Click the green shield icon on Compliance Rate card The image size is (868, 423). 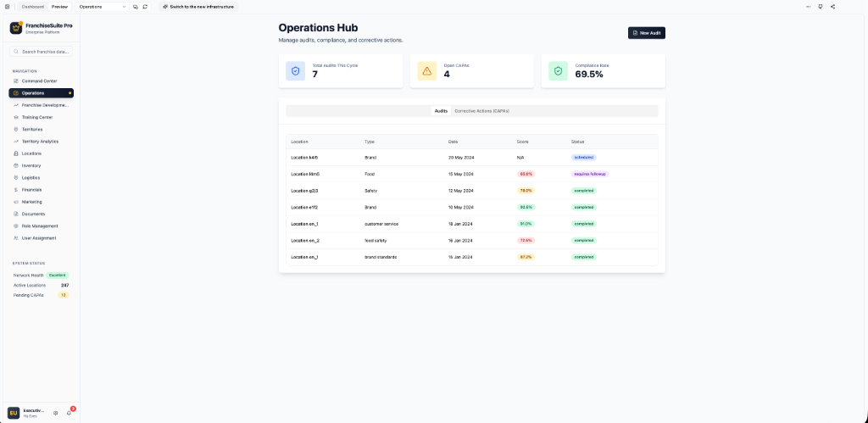click(x=558, y=71)
